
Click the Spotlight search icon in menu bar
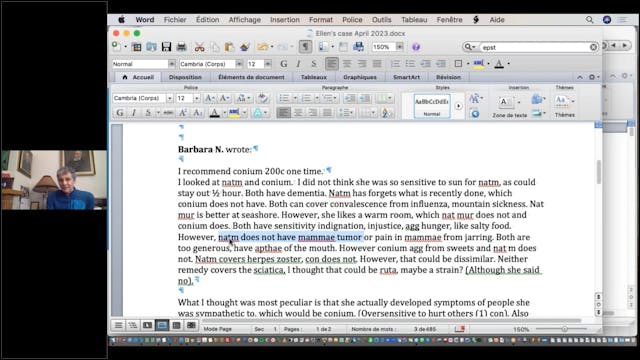589,20
